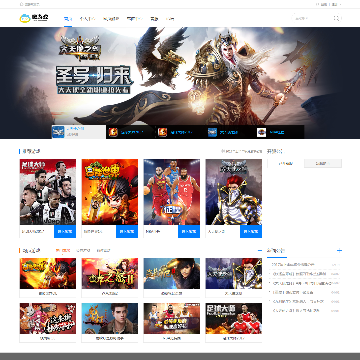Click the blue button under football game poster

point(65,231)
